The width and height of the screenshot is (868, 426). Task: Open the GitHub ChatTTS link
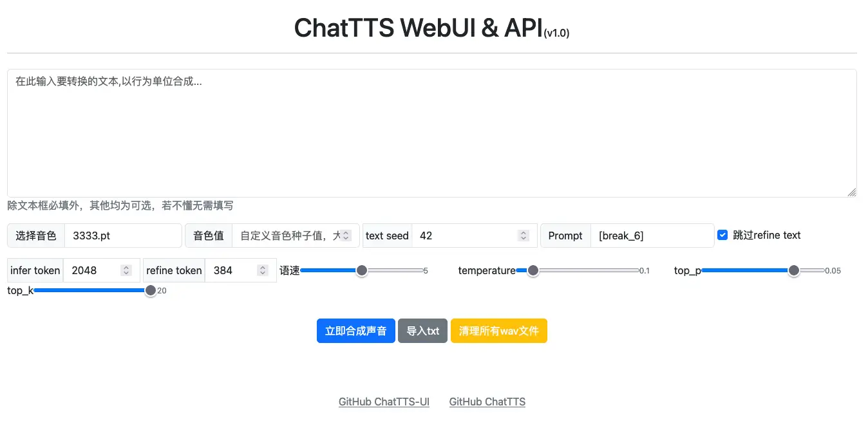pyautogui.click(x=487, y=402)
